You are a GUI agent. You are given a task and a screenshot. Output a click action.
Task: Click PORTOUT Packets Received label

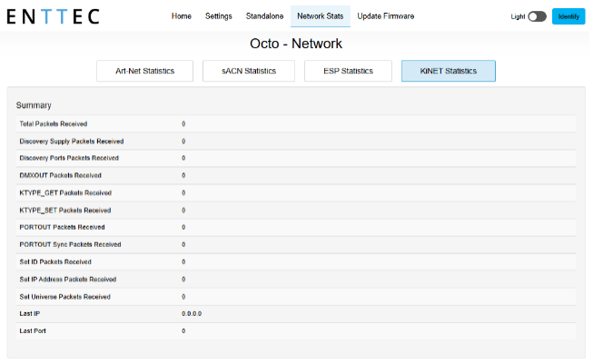pos(62,227)
